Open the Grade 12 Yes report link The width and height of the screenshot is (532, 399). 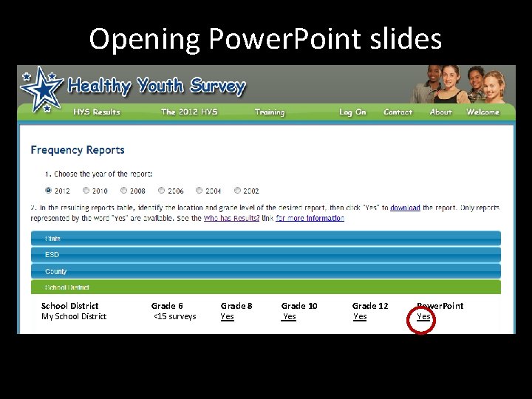pos(360,316)
